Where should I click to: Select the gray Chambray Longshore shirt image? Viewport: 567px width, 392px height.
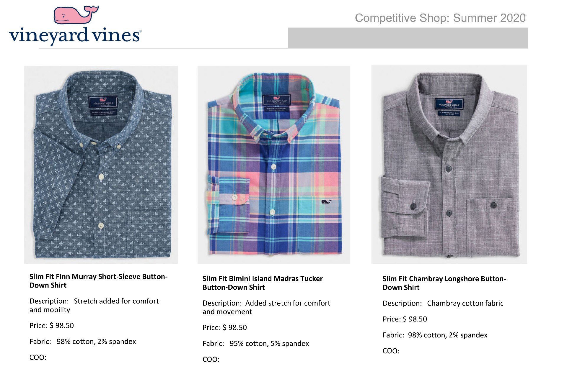449,164
